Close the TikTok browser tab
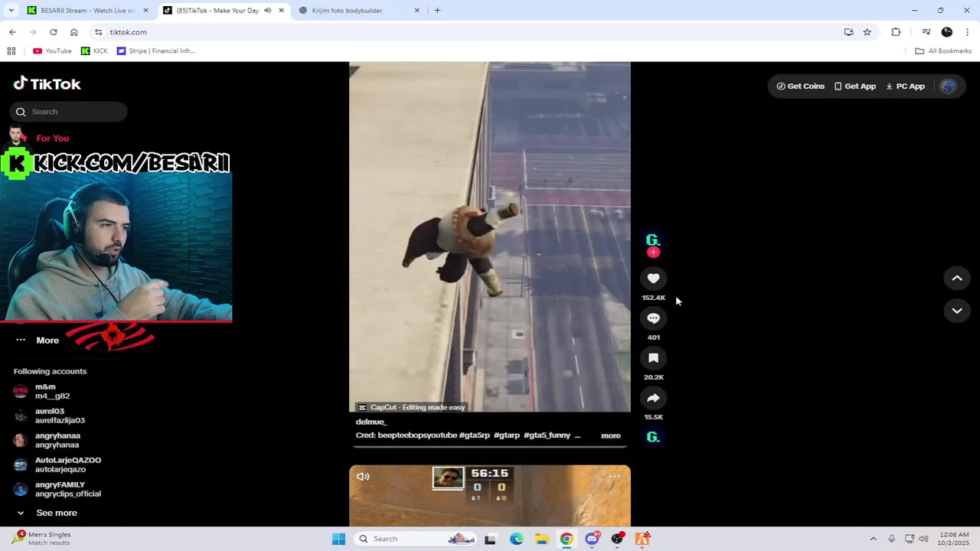 tap(282, 11)
